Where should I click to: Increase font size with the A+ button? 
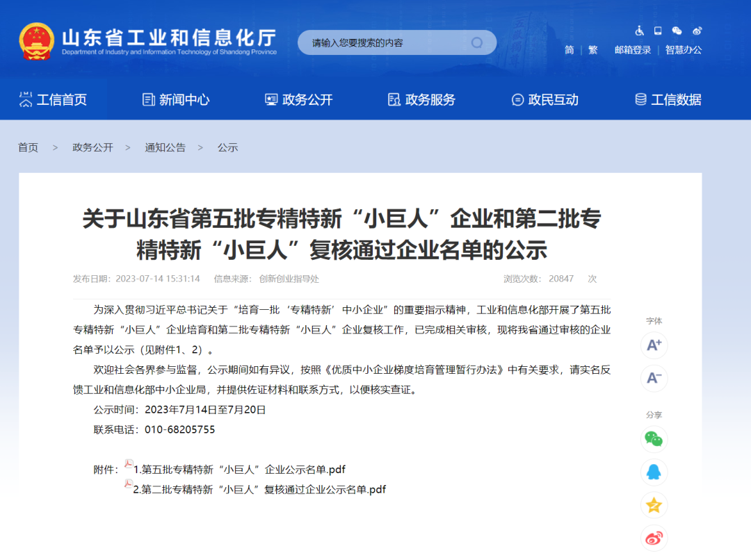click(654, 345)
